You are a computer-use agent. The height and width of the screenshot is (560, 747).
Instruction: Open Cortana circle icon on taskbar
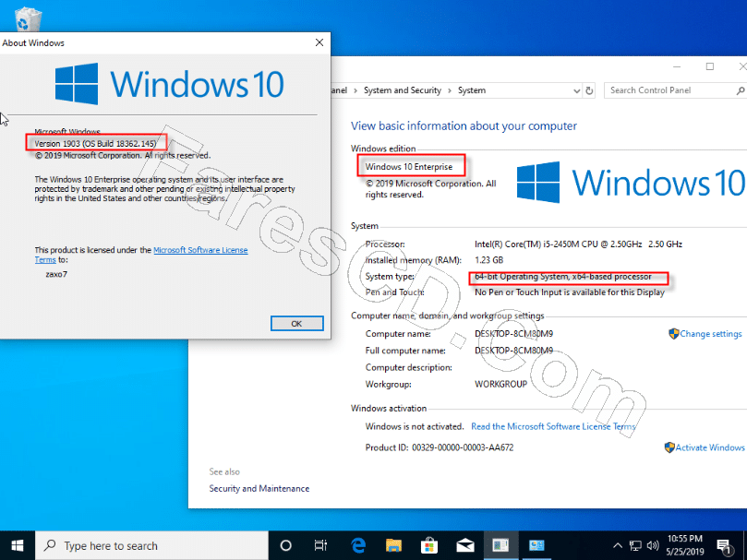pyautogui.click(x=286, y=546)
